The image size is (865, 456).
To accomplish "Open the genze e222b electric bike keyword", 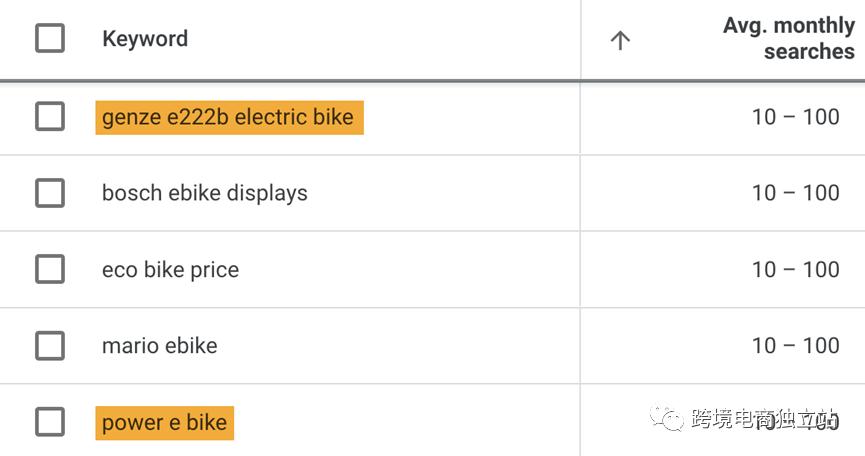I will pyautogui.click(x=228, y=117).
